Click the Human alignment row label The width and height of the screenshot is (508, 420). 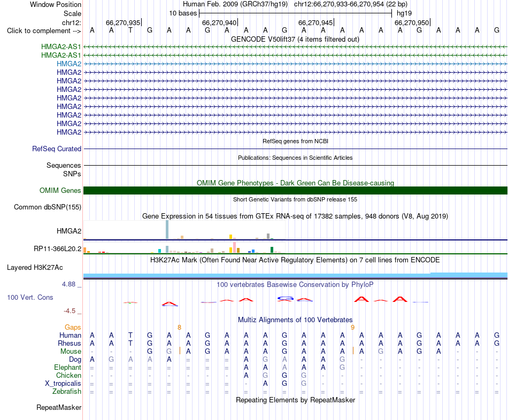tap(70, 335)
